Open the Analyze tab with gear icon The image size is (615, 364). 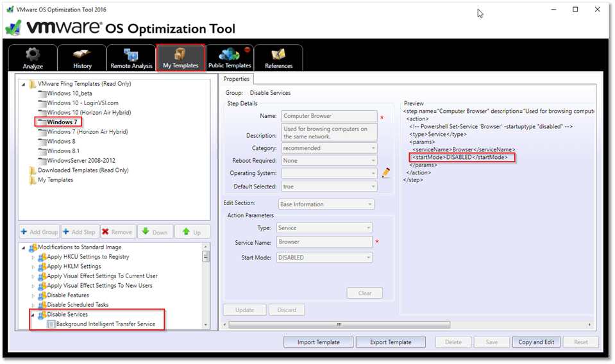[x=33, y=58]
